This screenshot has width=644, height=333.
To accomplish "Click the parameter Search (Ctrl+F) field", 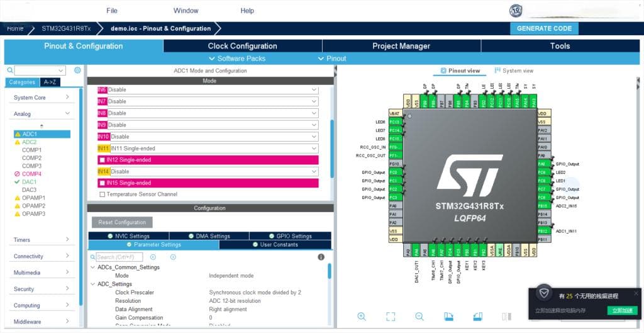I will (x=119, y=257).
